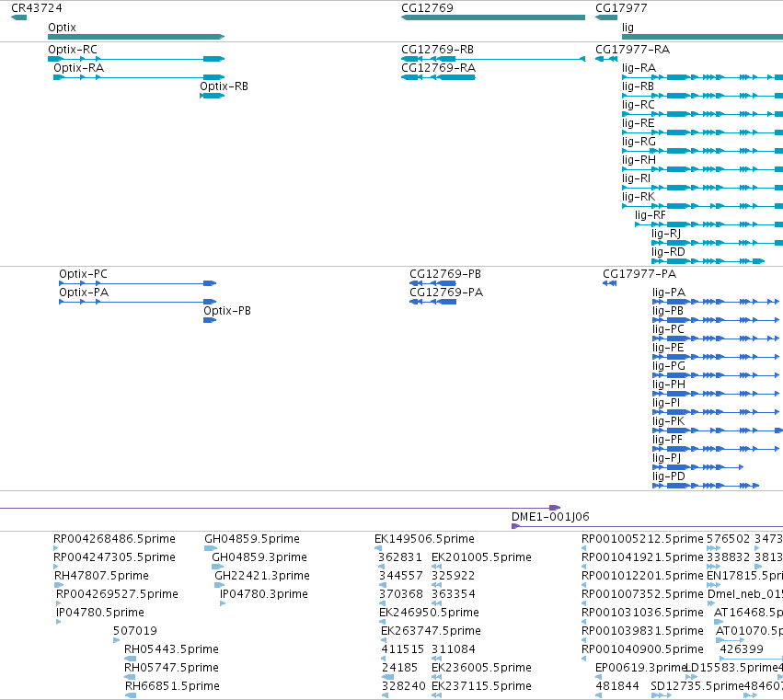Click the lig-PD protein label
This screenshot has height=700, width=783.
[669, 476]
